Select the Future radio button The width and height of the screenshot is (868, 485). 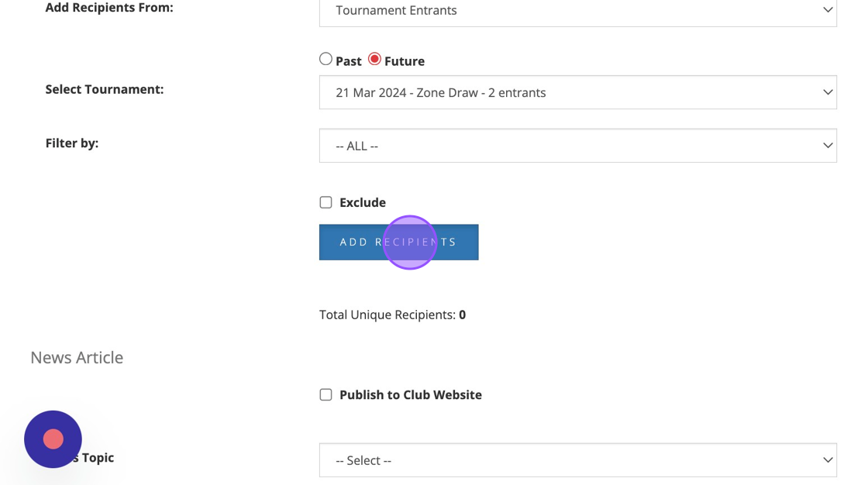click(x=374, y=60)
